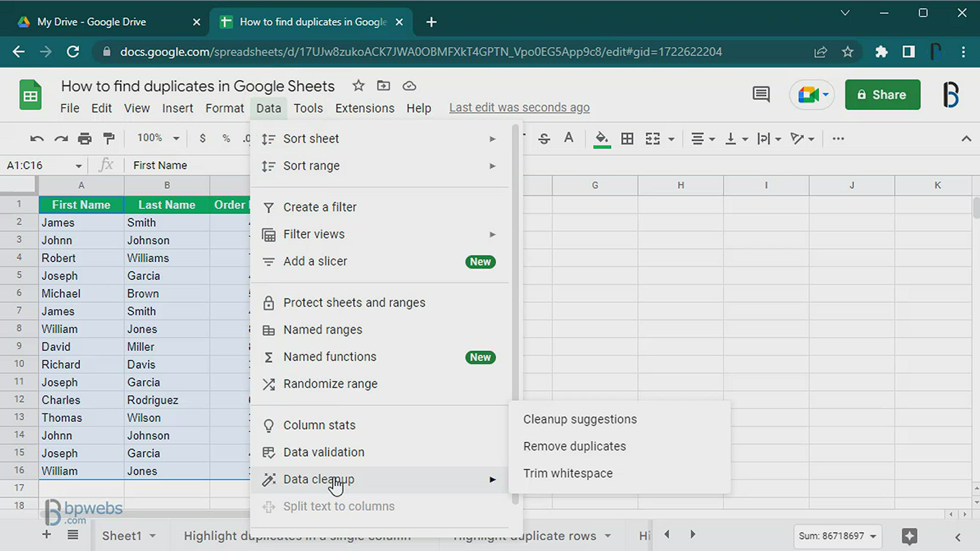Select column G header
The image size is (980, 551).
tap(595, 185)
